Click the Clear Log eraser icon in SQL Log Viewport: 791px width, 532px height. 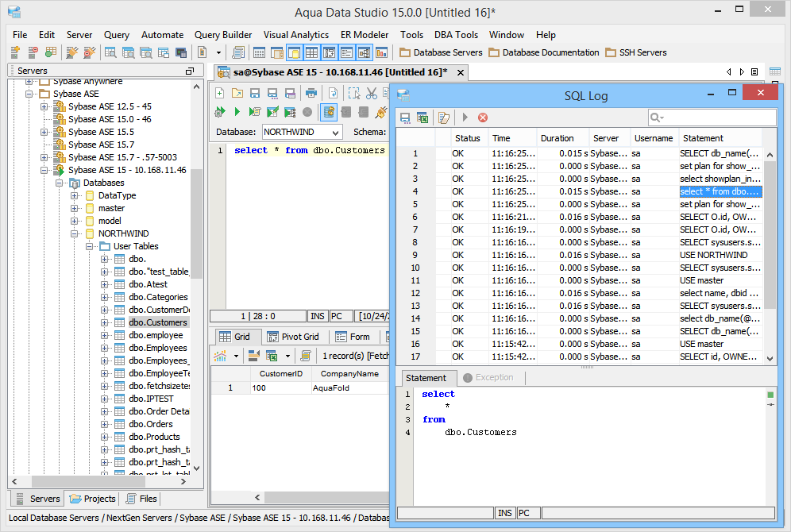[x=444, y=118]
